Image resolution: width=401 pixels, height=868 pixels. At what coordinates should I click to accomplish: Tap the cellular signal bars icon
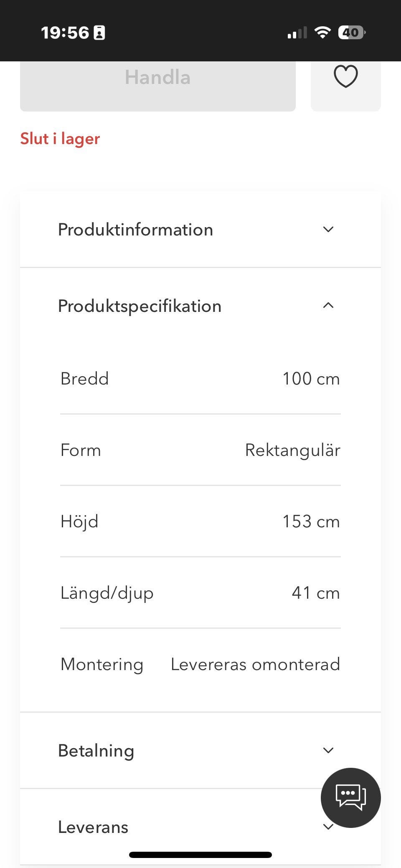click(x=297, y=33)
